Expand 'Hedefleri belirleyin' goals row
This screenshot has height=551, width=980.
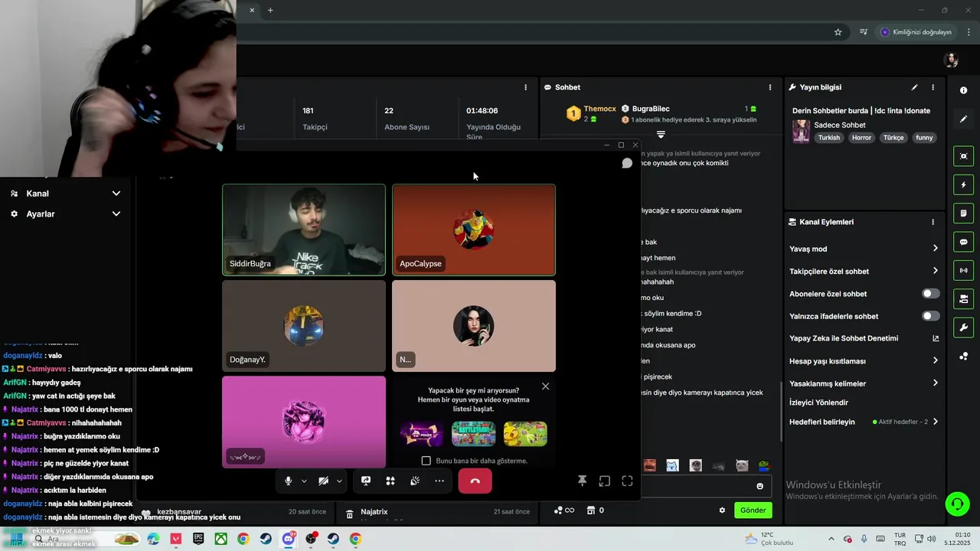864,422
